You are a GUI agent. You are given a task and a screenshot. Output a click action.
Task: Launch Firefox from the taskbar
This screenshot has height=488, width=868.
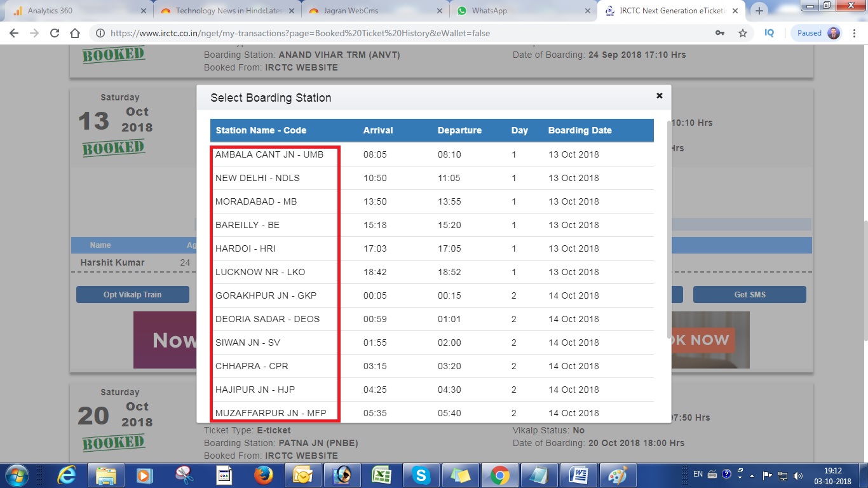pos(262,475)
